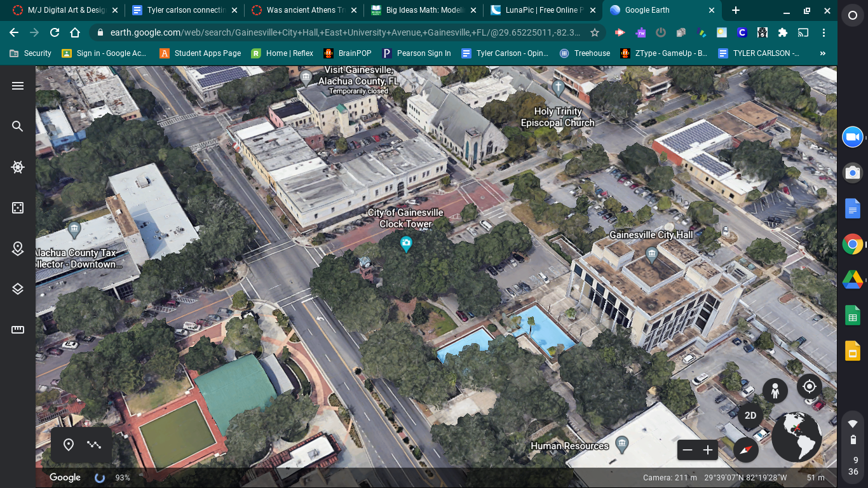The height and width of the screenshot is (488, 868).
Task: Open Voyager ship wheel icon
Action: pyautogui.click(x=18, y=167)
